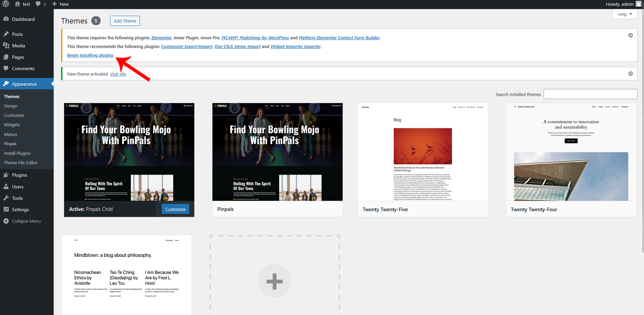The image size is (644, 315).
Task: Click the Add Theme button
Action: coord(125,21)
